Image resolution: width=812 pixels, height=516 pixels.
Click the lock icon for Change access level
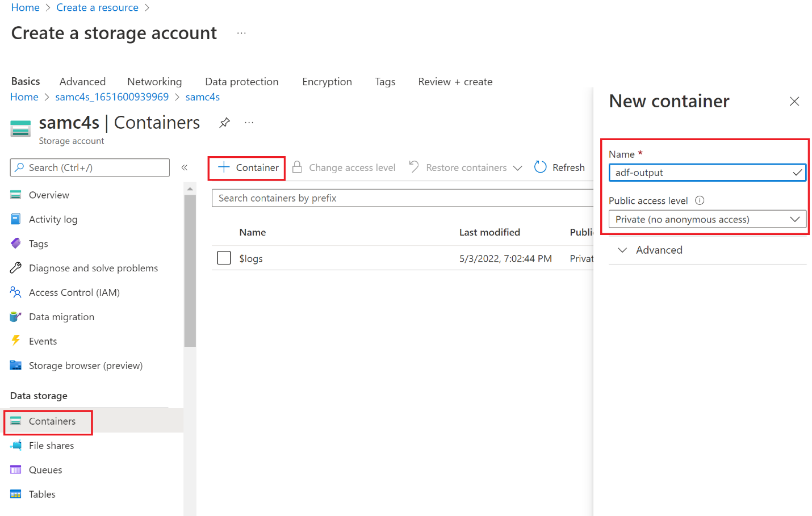pos(297,167)
